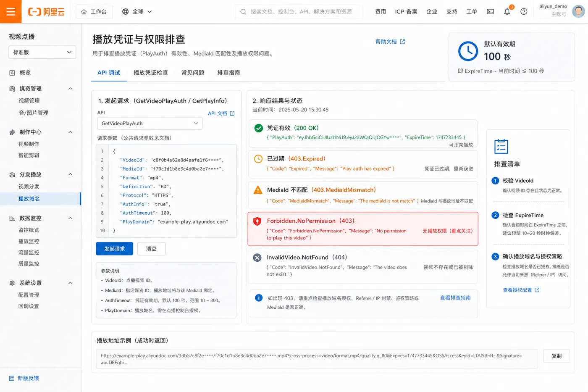The width and height of the screenshot is (588, 392).
Task: Switch to the 排查指南 tab
Action: (x=228, y=73)
